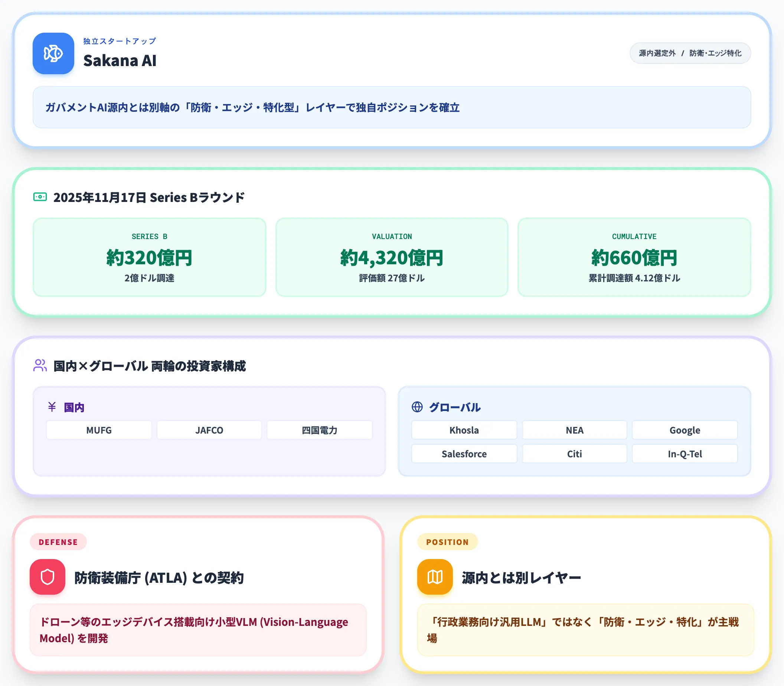Click the グローバル group label

(x=455, y=407)
